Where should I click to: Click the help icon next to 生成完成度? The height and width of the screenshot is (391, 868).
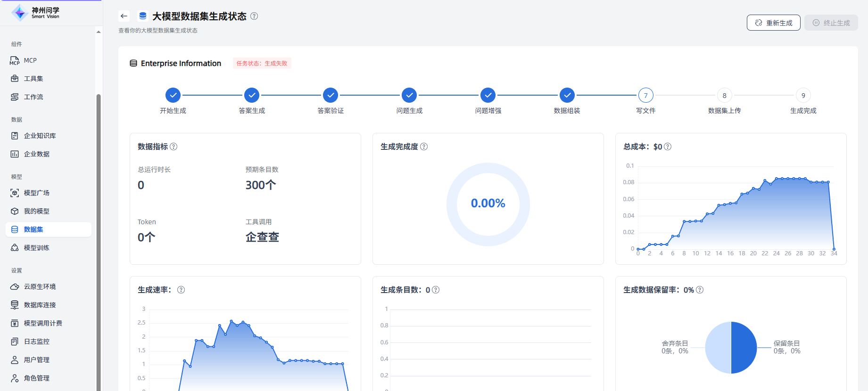[424, 147]
